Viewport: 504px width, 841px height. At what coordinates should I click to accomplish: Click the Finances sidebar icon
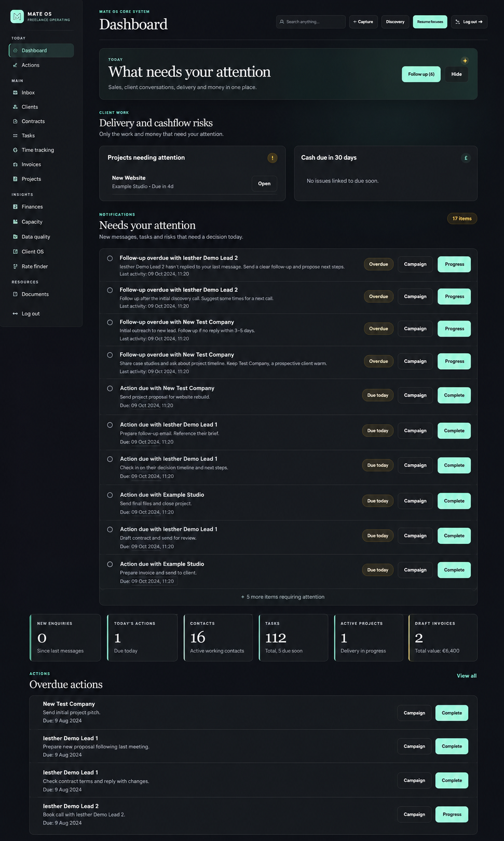click(x=15, y=207)
